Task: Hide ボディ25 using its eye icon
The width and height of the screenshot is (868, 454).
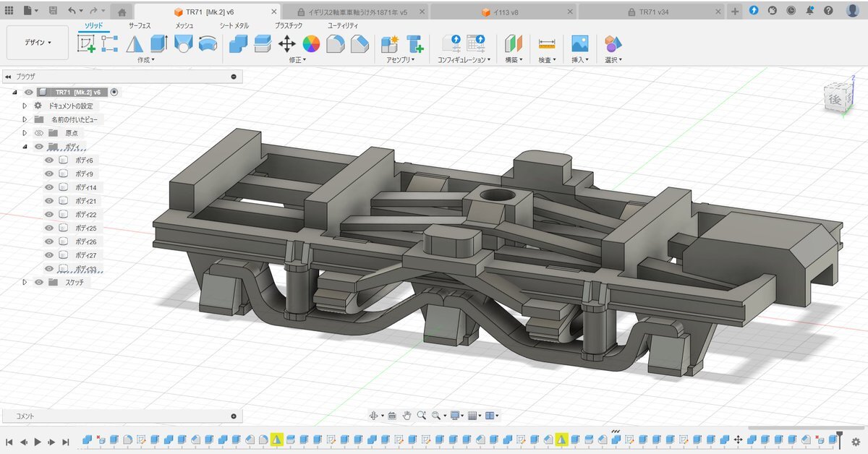Action: pyautogui.click(x=50, y=228)
